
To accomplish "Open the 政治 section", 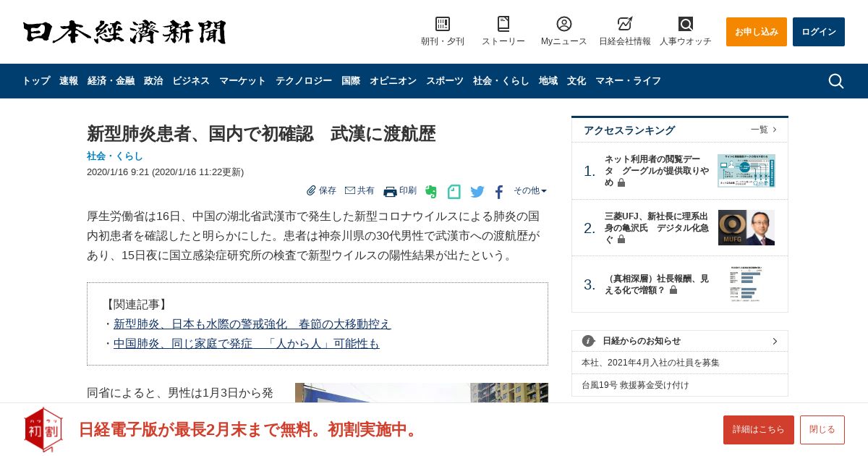I will (x=153, y=81).
